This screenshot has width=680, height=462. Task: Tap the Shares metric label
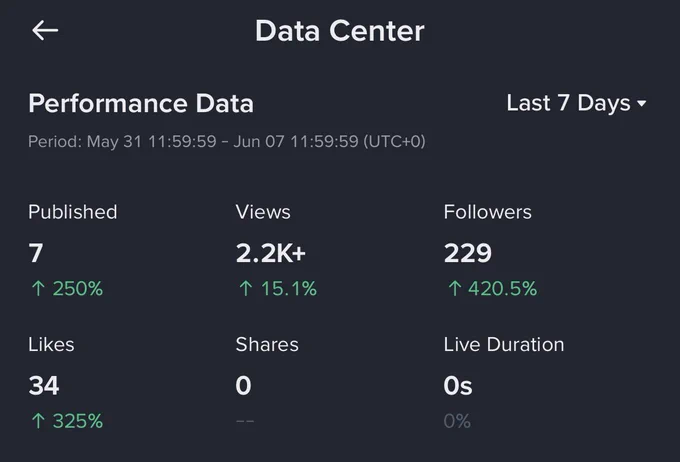pyautogui.click(x=267, y=345)
